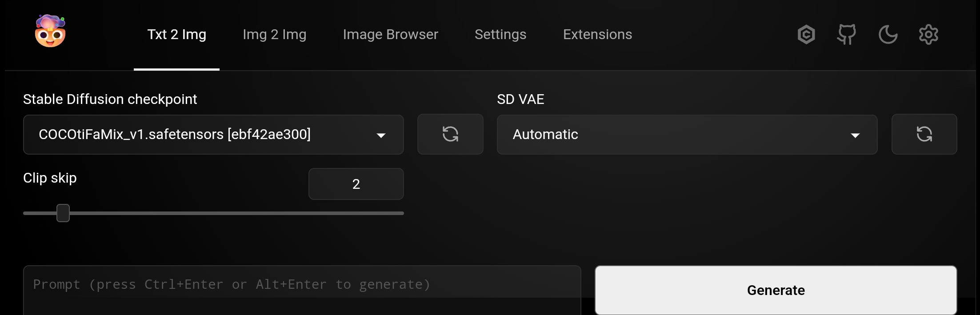The height and width of the screenshot is (315, 980).
Task: Open the GitHub repository icon
Action: tap(847, 34)
